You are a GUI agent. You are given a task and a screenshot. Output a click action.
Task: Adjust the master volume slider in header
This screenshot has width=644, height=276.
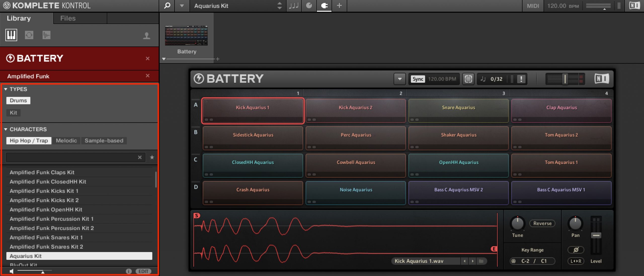[598, 6]
